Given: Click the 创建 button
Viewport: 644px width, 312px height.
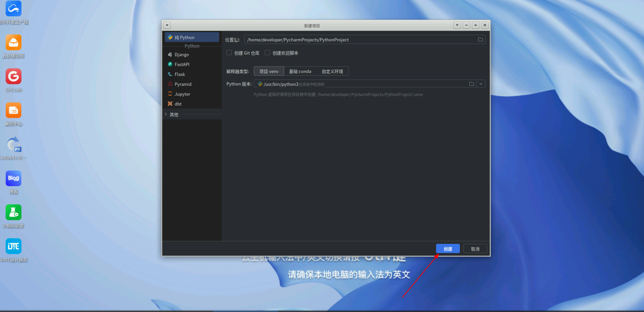Looking at the screenshot, I should pyautogui.click(x=448, y=249).
